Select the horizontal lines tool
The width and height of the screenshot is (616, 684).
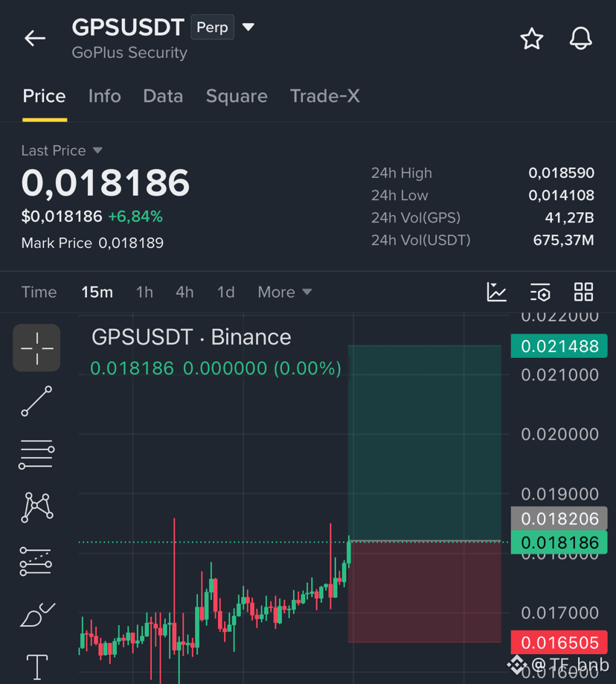(36, 454)
